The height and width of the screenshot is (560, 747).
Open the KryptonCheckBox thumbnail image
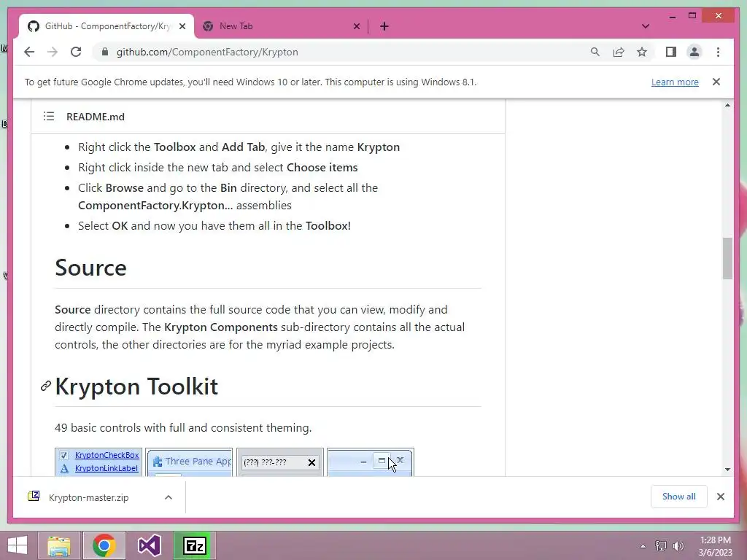[x=98, y=462]
